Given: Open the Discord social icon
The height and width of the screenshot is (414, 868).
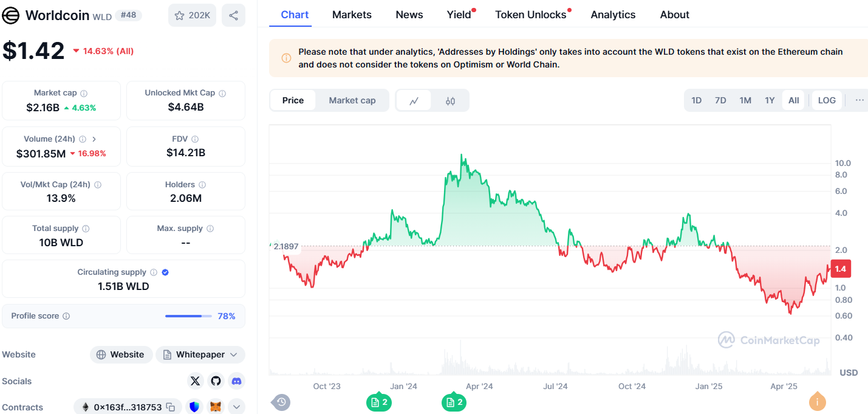Looking at the screenshot, I should [x=236, y=381].
